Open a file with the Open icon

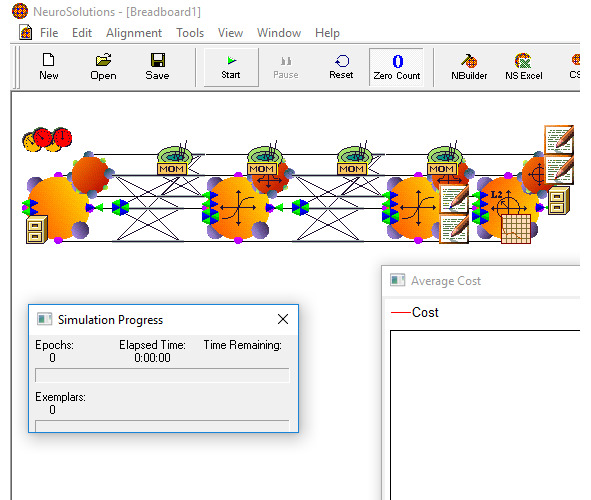(x=103, y=67)
